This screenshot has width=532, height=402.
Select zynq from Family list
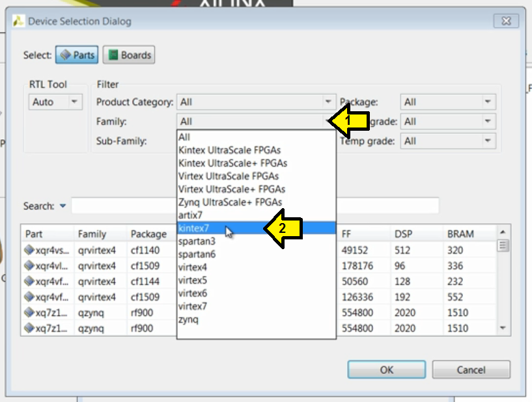point(256,319)
